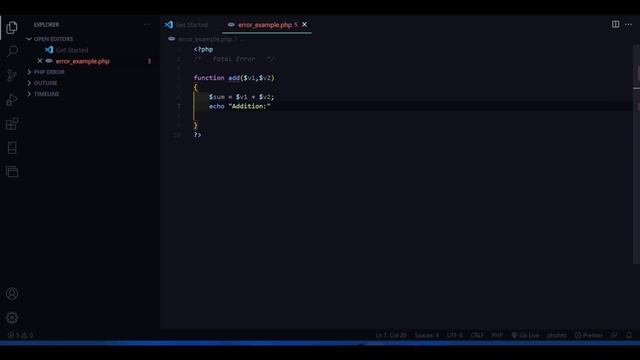Open the Manage gear icon

click(x=12, y=318)
